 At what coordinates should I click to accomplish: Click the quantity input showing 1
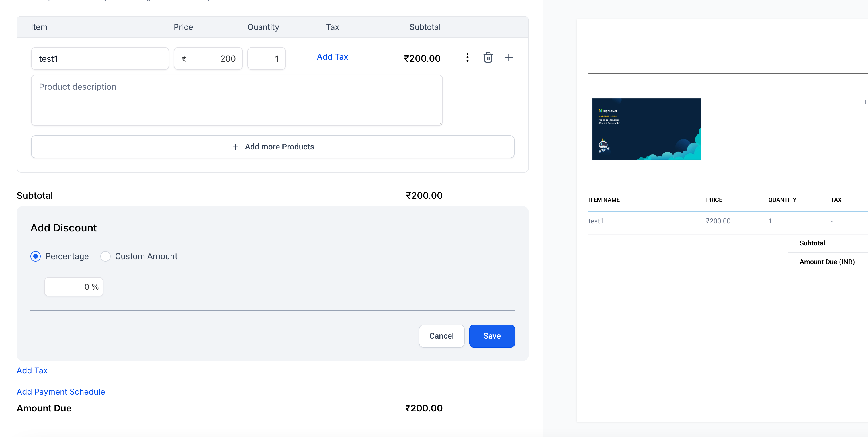pos(266,58)
